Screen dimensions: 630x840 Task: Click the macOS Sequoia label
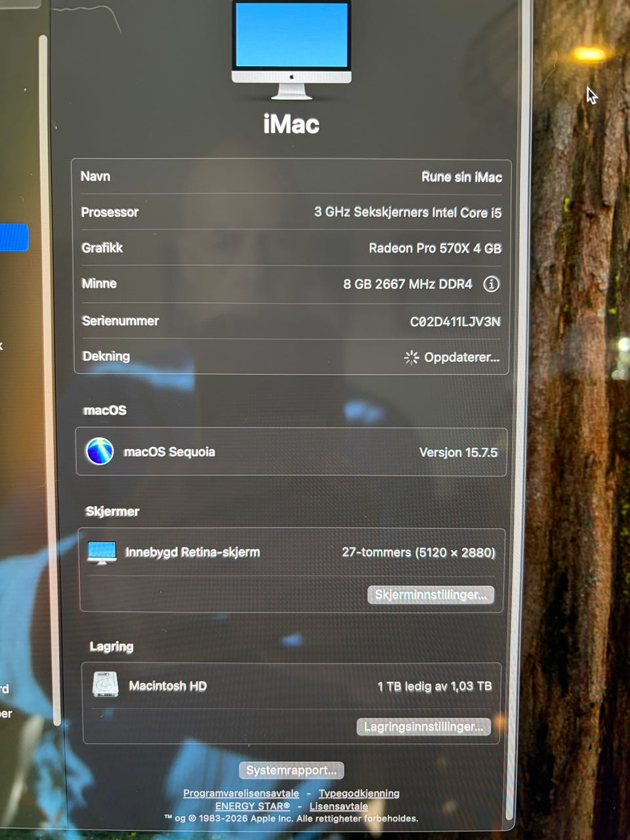point(169,452)
